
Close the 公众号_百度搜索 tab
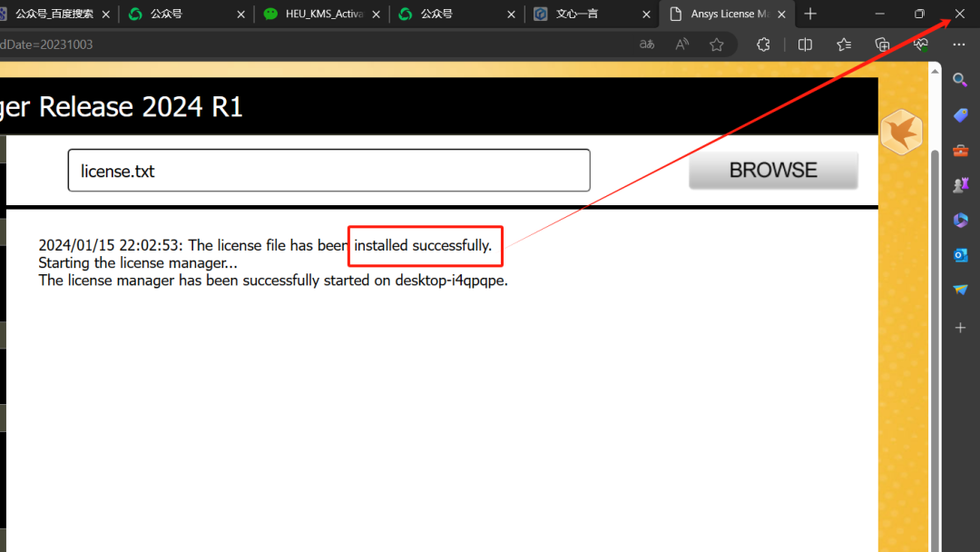tap(105, 14)
